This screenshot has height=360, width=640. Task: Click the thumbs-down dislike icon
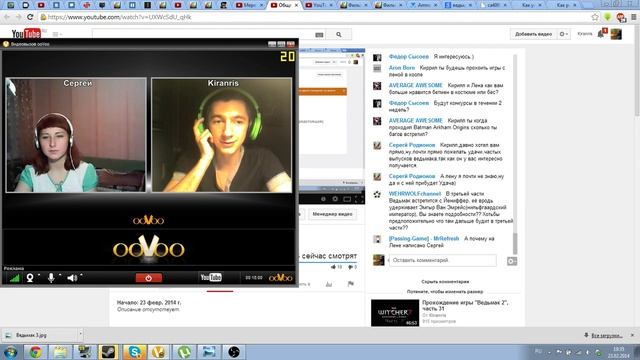click(351, 267)
